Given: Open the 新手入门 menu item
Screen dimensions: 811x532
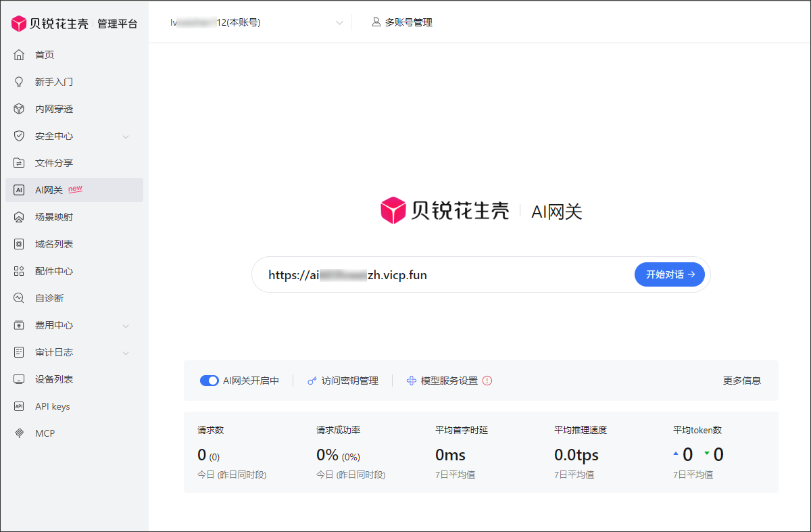Looking at the screenshot, I should (74, 82).
